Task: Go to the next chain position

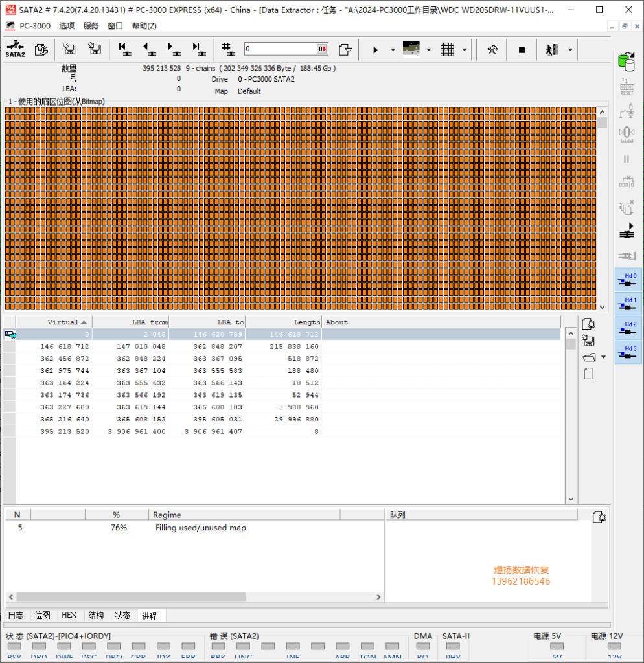Action: pos(174,49)
